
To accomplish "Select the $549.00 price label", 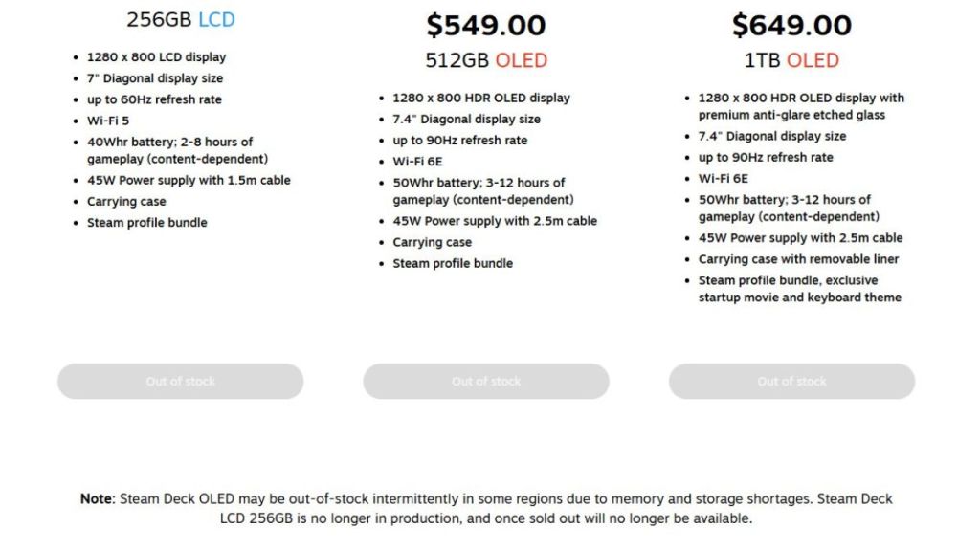I will pyautogui.click(x=483, y=25).
